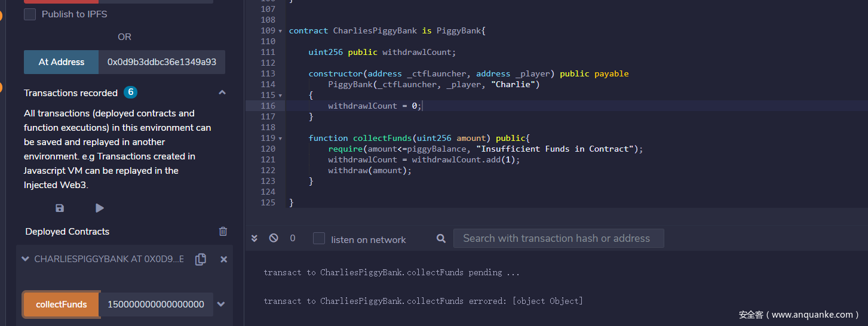
Task: Clear the console with the ban icon
Action: pyautogui.click(x=274, y=238)
